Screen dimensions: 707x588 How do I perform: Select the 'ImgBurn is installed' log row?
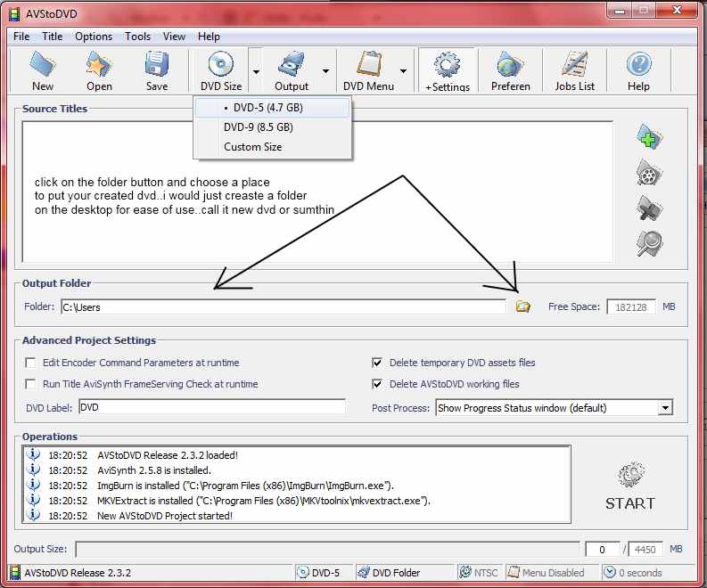[x=297, y=486]
